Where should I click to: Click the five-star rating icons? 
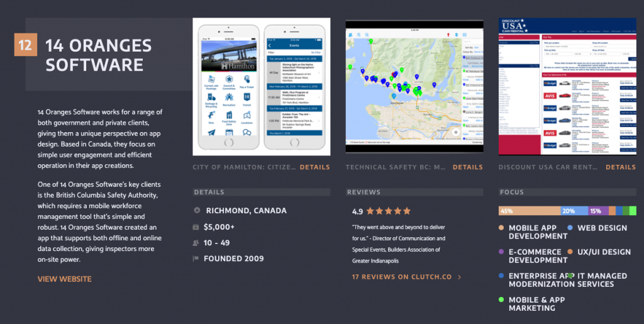(x=388, y=211)
